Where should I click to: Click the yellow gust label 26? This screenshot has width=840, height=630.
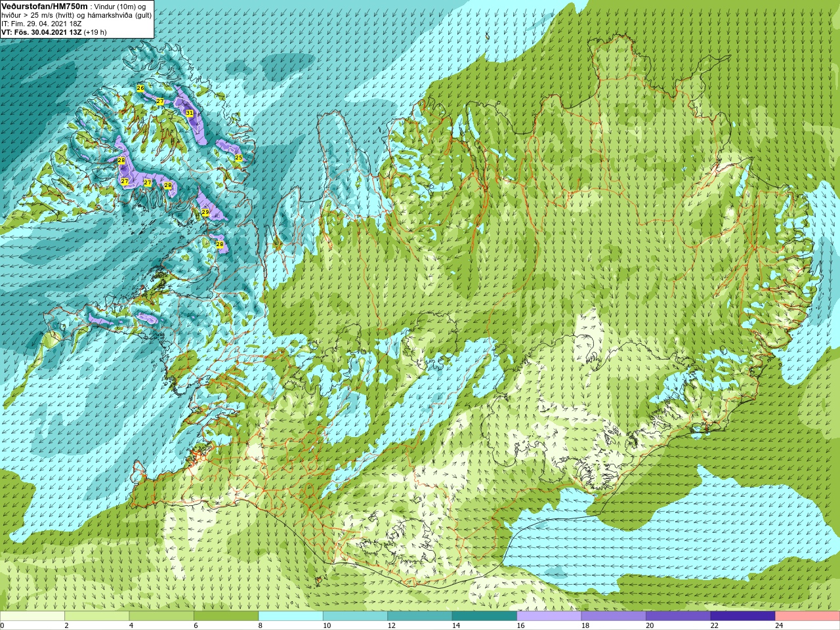[x=140, y=87]
